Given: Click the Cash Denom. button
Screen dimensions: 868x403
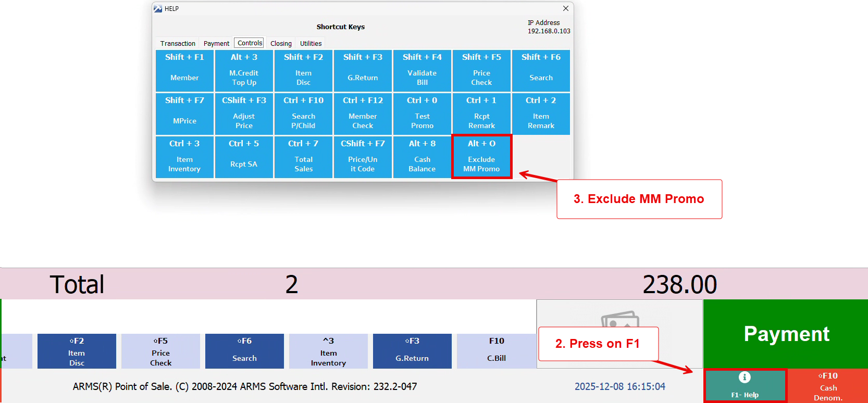Looking at the screenshot, I should click(x=827, y=386).
